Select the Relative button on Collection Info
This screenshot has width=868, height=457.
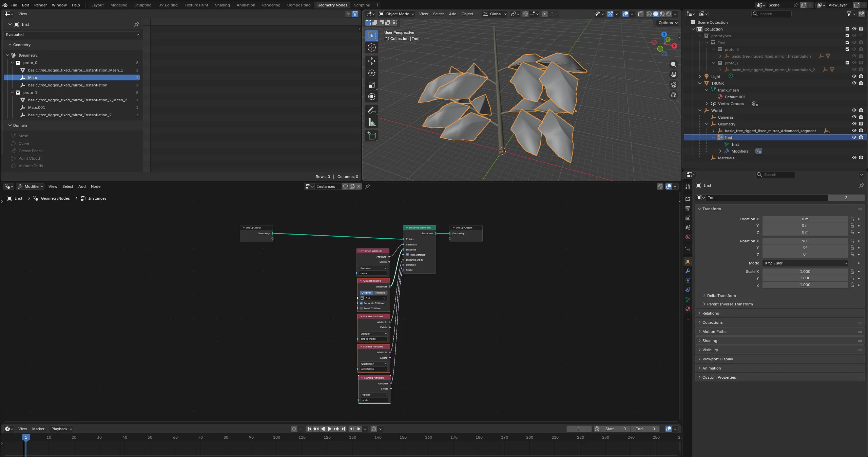380,293
